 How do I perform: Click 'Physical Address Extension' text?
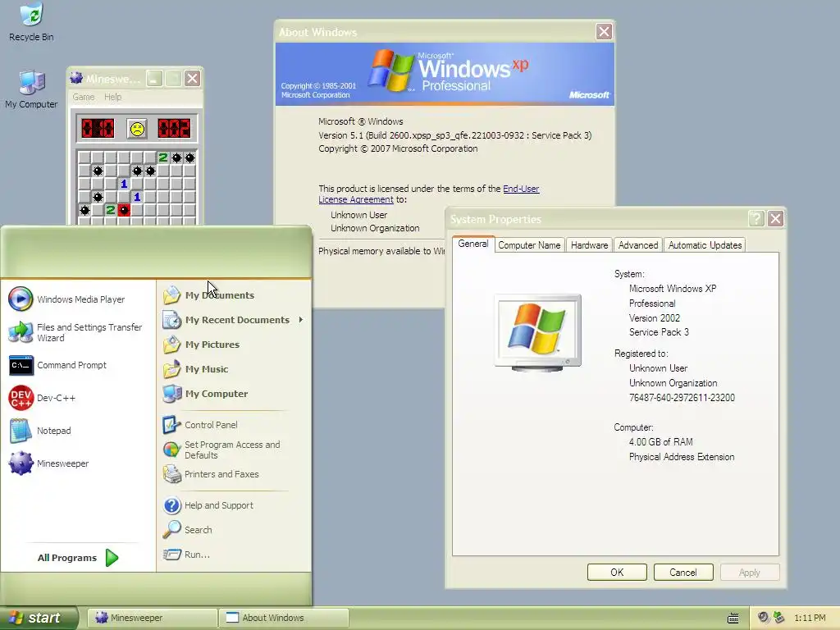point(682,457)
